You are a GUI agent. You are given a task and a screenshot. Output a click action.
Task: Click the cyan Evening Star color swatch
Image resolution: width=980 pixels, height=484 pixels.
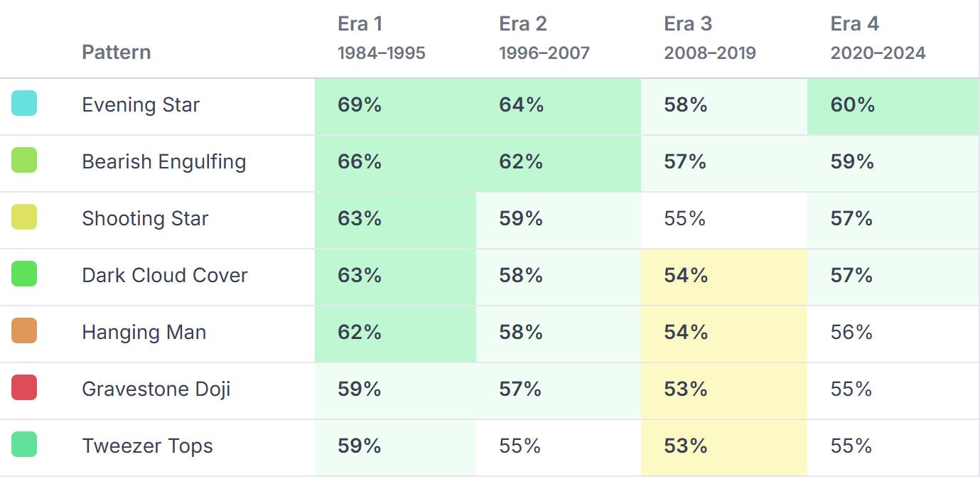(24, 104)
